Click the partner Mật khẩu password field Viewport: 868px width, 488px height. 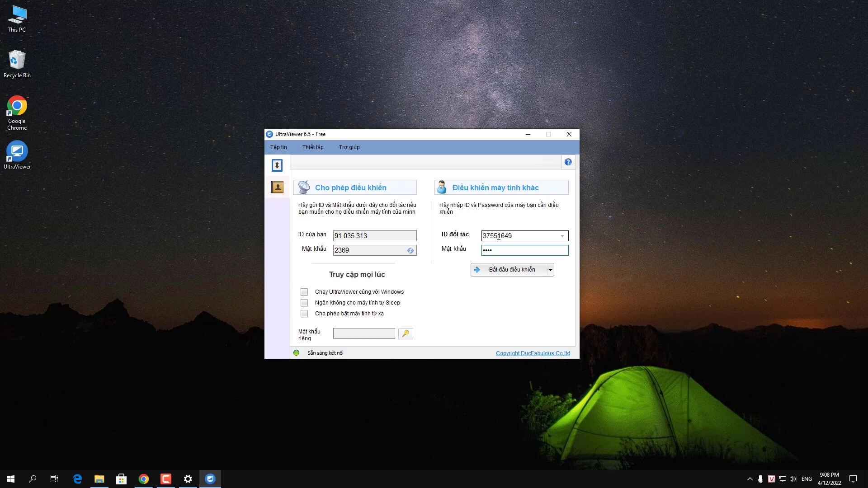[525, 250]
